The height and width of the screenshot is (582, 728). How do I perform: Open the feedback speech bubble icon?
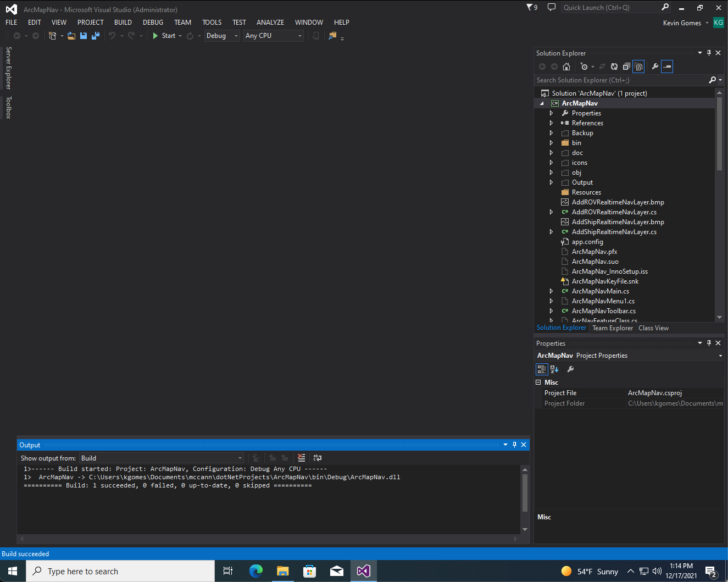tap(552, 7)
